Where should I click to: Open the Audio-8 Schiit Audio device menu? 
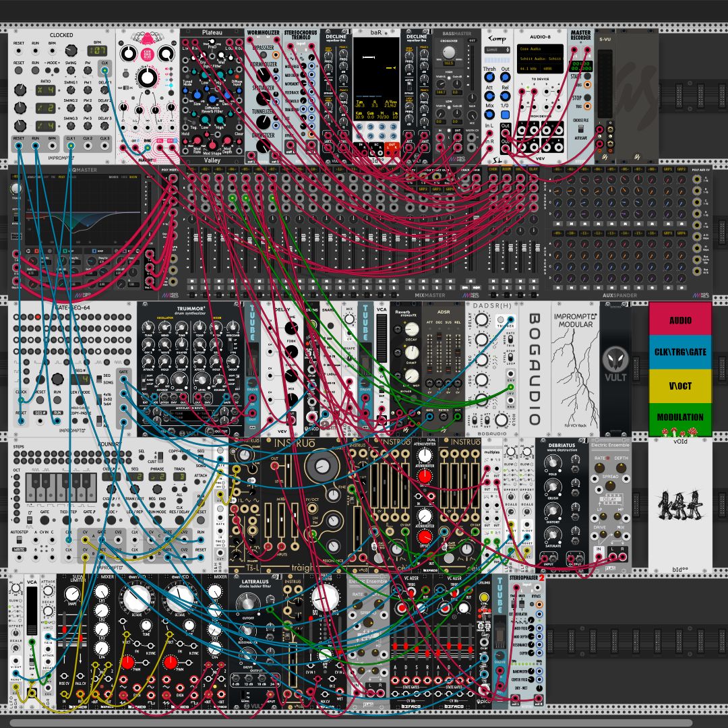540,59
